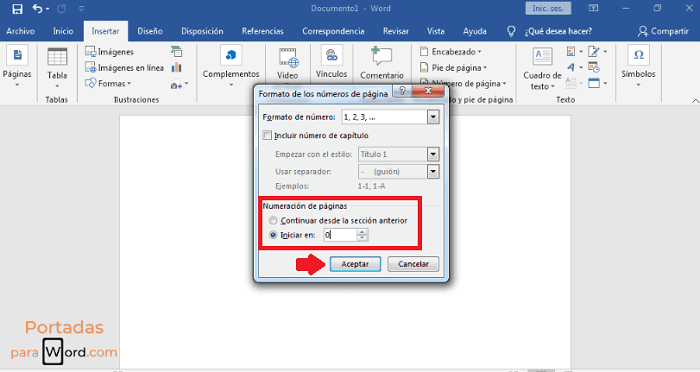Viewport: 700px width, 372px height.
Task: Click the Iniciar en number field
Action: [340, 235]
